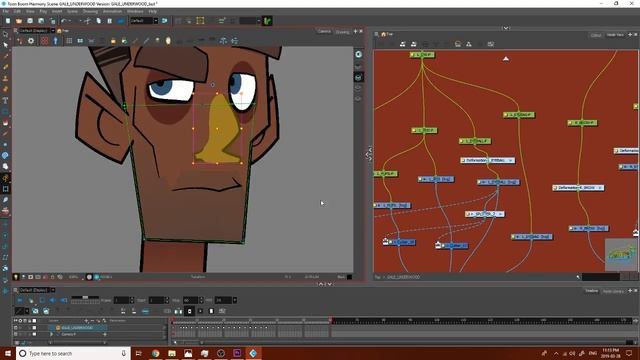Click the yellow square frame toolbar icon

tap(200, 21)
